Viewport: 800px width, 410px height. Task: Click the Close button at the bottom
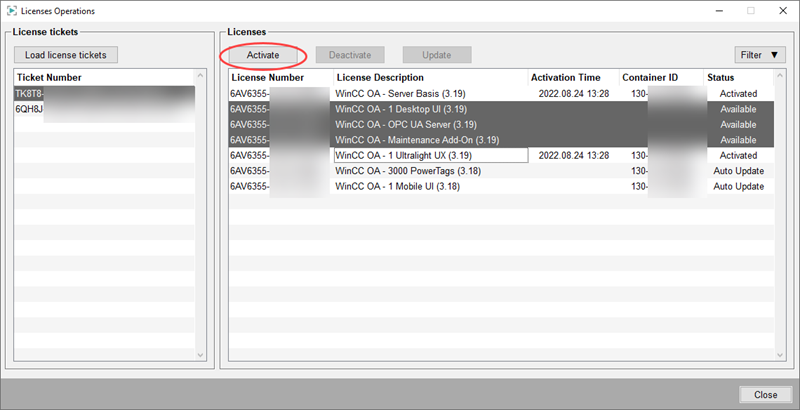click(765, 395)
